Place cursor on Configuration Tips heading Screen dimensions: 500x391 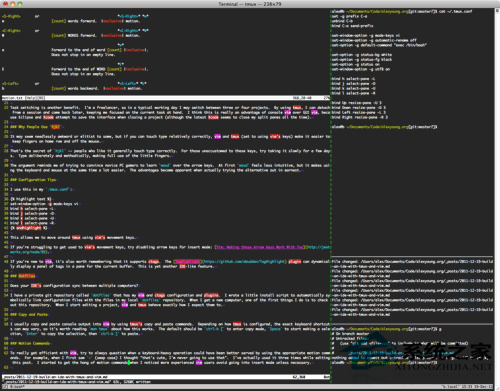point(33,180)
